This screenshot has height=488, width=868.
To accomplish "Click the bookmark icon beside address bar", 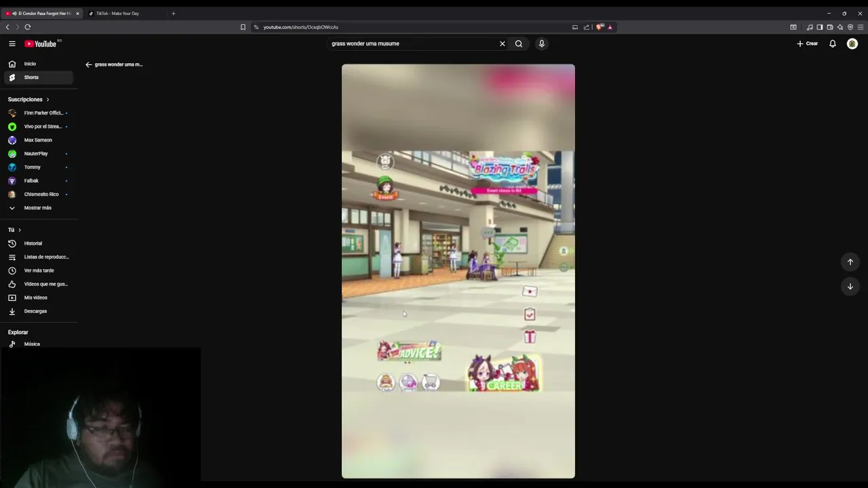I will tap(243, 27).
